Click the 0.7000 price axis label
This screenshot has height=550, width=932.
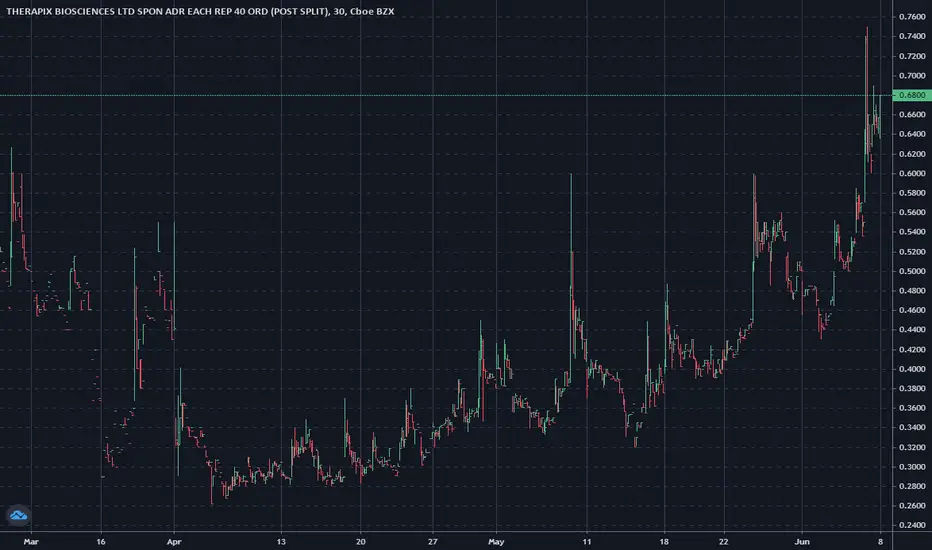[912, 76]
